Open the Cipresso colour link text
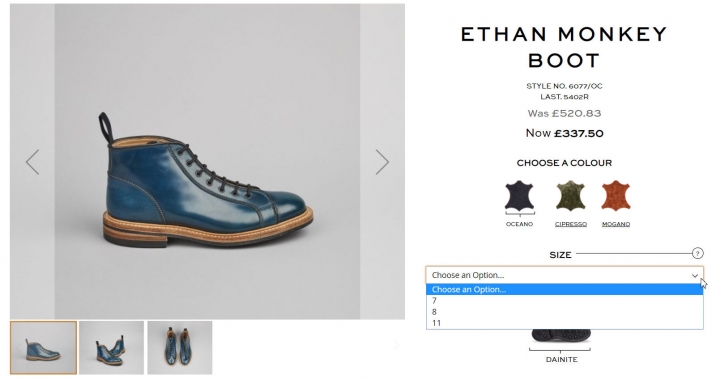Screen dimensions: 720x379 click(x=571, y=224)
